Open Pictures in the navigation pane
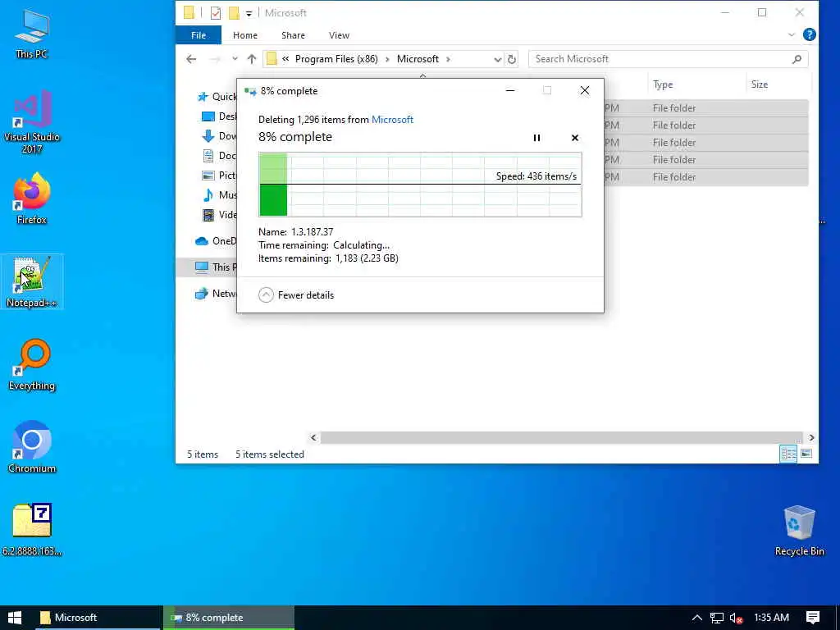The height and width of the screenshot is (630, 840). click(x=218, y=176)
